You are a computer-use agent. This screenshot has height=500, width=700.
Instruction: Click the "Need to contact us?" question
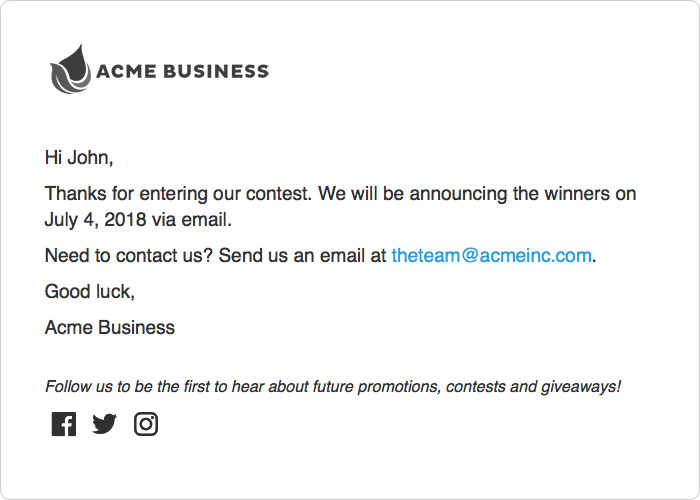[128, 255]
